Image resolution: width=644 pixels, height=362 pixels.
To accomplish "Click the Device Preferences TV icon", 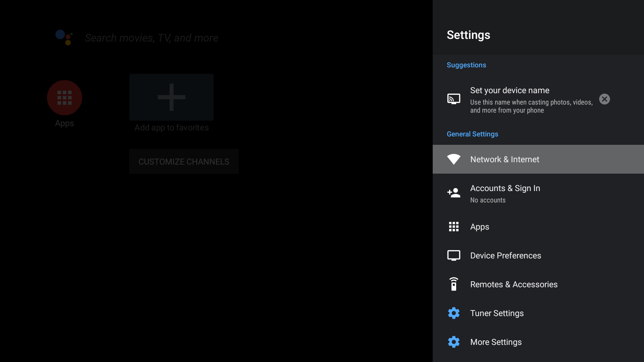I will click(x=453, y=255).
